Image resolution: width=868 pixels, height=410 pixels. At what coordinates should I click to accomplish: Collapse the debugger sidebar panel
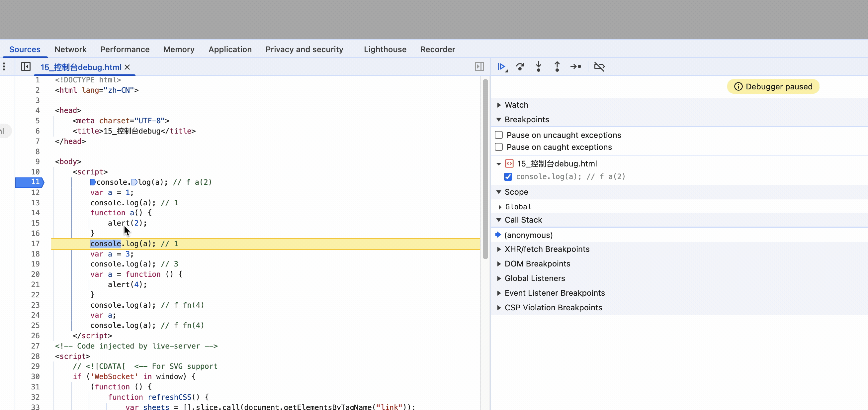479,67
